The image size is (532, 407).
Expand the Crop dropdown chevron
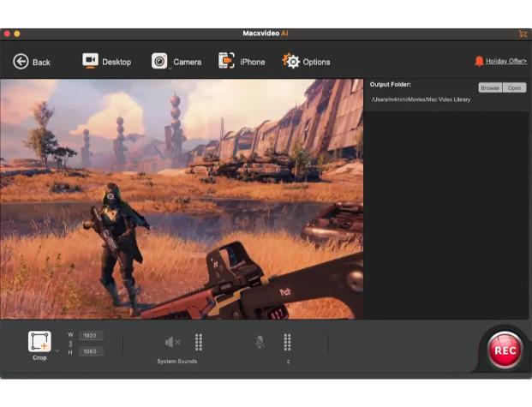pos(57,351)
